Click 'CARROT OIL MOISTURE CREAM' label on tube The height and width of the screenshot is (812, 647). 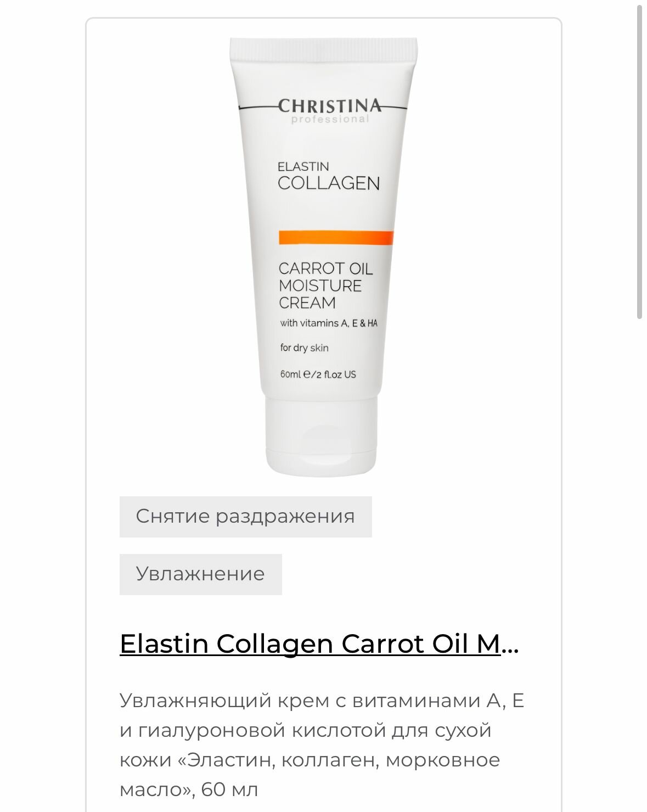325,285
